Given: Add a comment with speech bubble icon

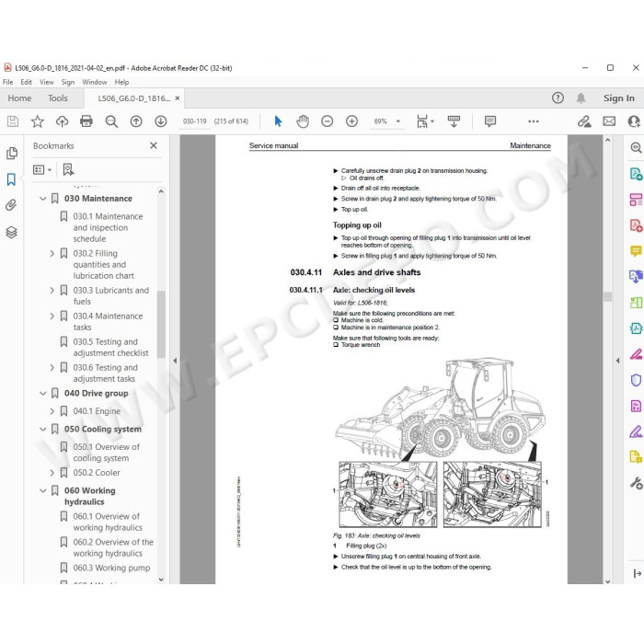Looking at the screenshot, I should (490, 121).
